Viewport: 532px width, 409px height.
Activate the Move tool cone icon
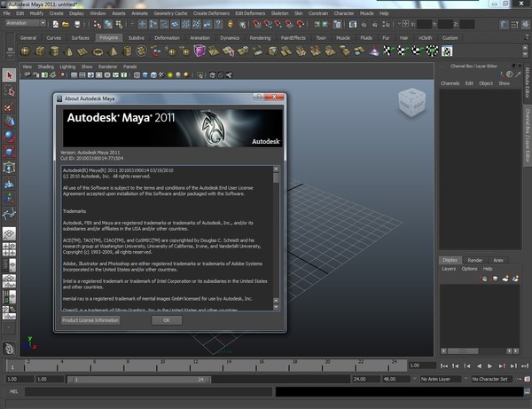pyautogui.click(x=9, y=122)
